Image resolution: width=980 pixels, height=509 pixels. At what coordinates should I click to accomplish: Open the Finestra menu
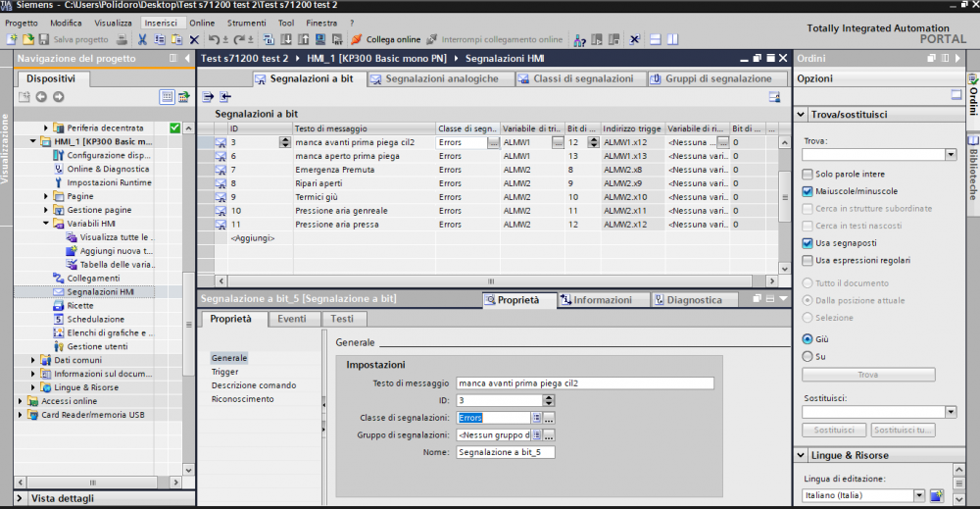321,23
